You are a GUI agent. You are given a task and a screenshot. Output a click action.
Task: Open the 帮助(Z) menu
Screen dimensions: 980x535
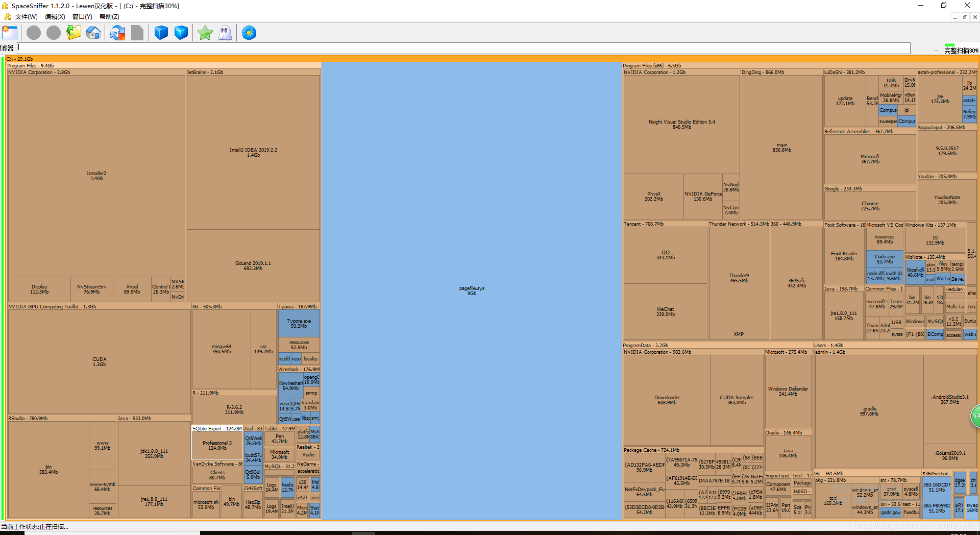point(109,17)
